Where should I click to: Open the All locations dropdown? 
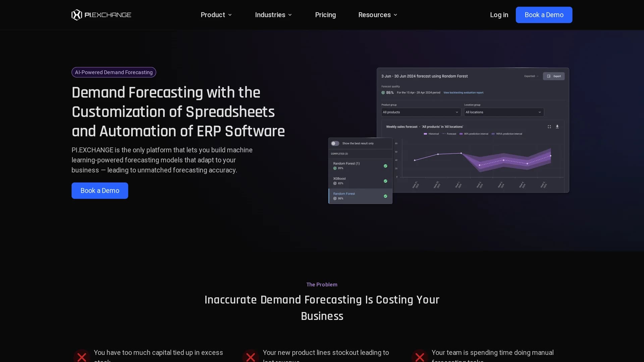point(504,112)
